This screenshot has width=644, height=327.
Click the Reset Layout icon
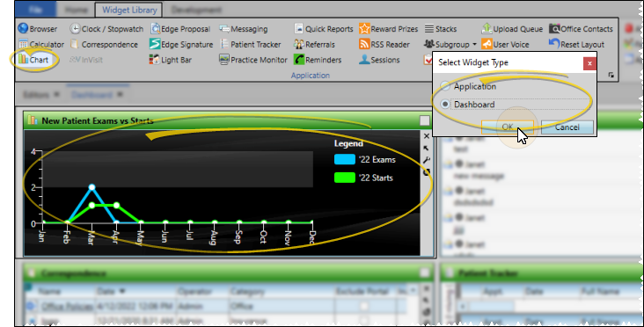(554, 44)
